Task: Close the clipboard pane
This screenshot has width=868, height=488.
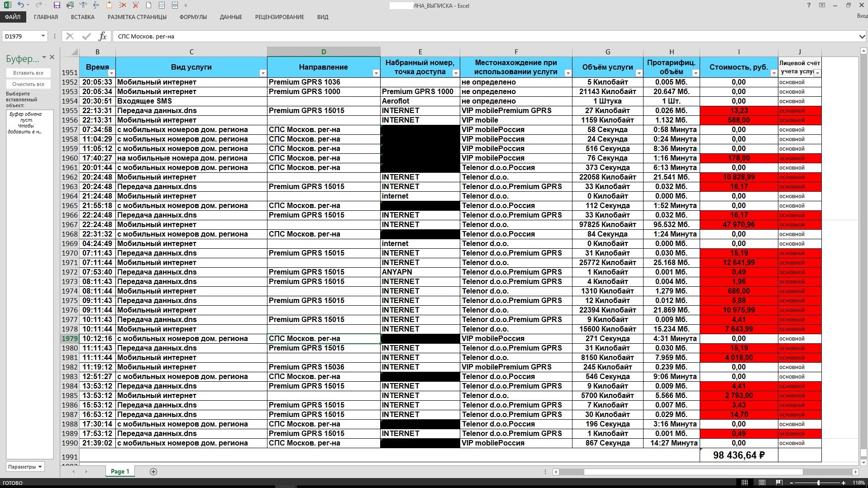Action: tap(52, 57)
